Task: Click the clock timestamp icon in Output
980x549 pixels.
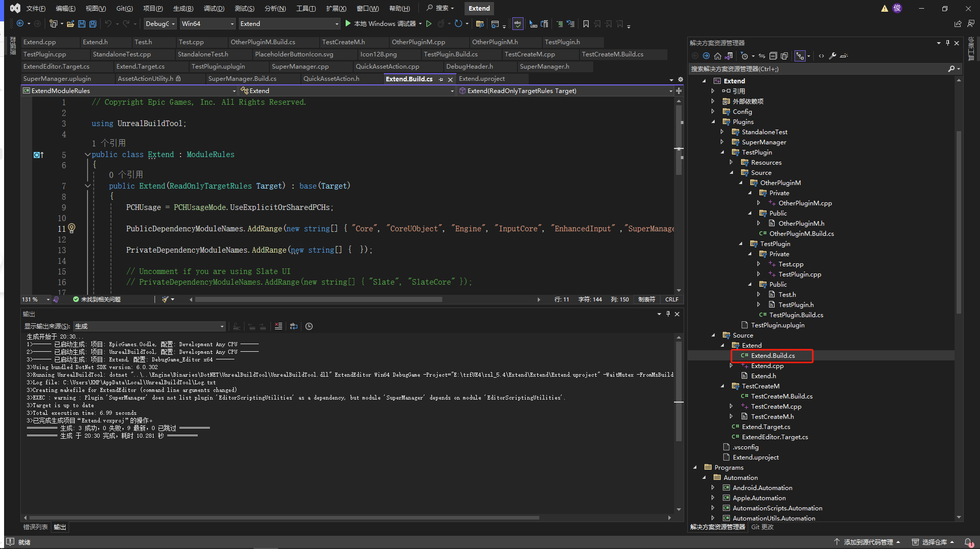Action: [x=309, y=326]
